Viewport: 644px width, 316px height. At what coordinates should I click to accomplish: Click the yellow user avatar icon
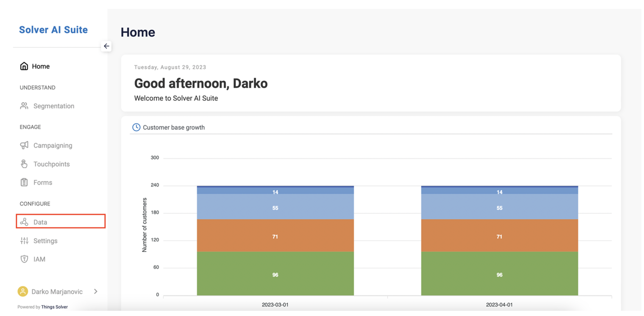23,291
